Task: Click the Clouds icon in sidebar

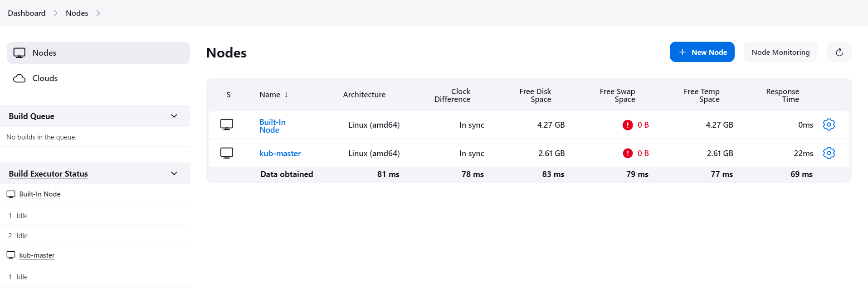Action: [x=20, y=78]
